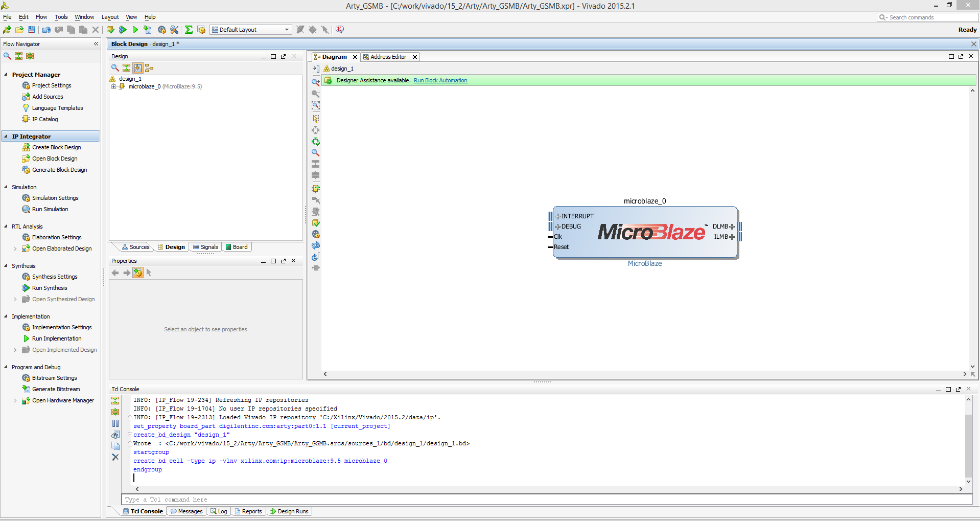Collapse all items in Flow Navigator
Screen dimensions: 980x521
(x=19, y=56)
